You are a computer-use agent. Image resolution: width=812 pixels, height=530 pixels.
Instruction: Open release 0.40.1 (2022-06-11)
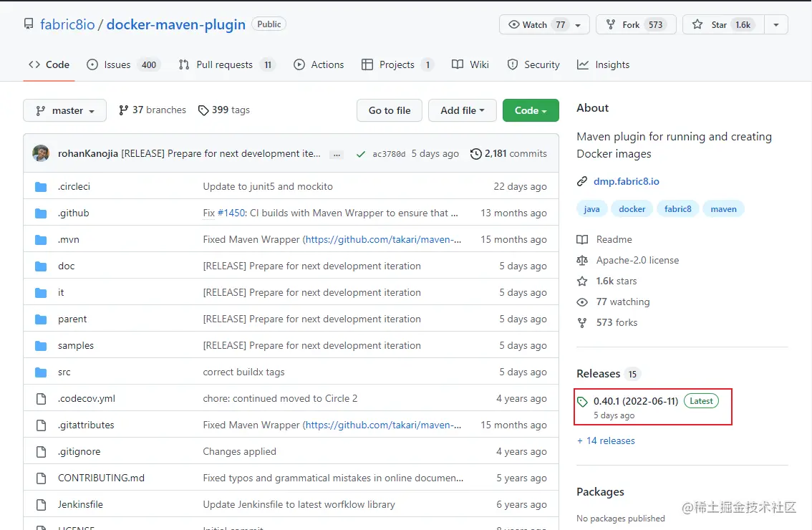[635, 401]
